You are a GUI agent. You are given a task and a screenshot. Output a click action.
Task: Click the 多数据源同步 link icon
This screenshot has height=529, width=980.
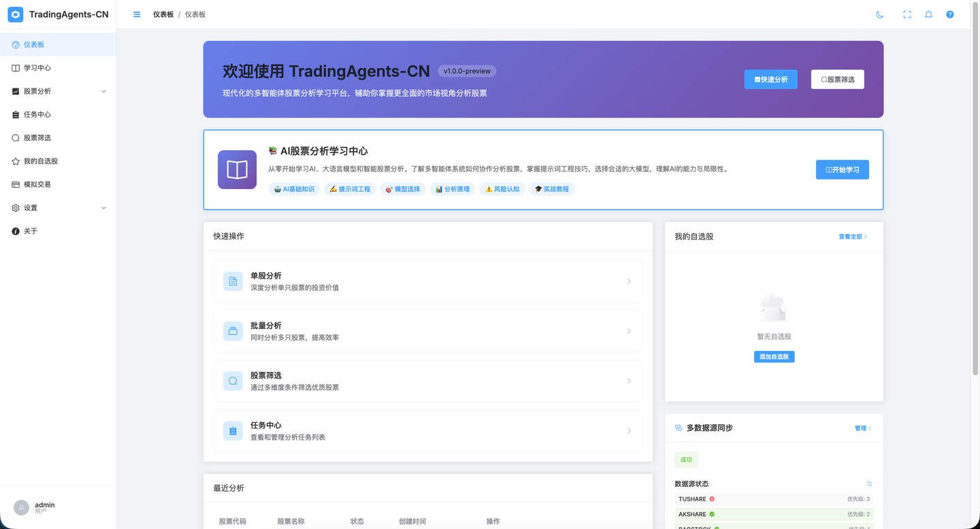[x=679, y=428]
